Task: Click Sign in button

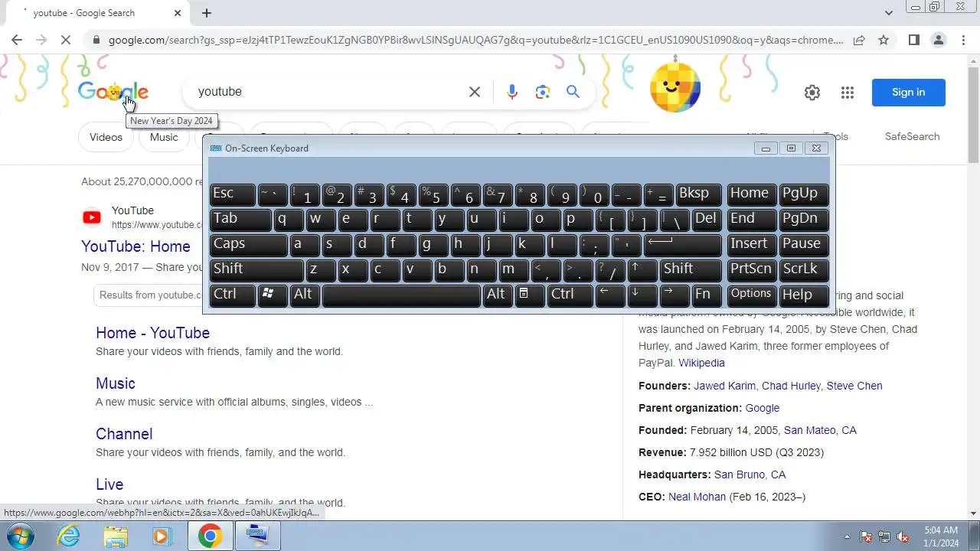Action: coord(908,93)
